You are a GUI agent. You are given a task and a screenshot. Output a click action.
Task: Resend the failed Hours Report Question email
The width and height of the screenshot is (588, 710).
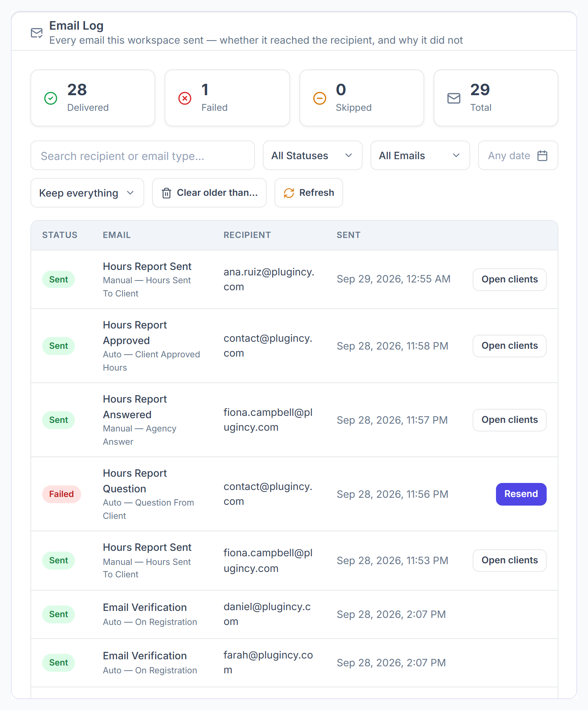pyautogui.click(x=521, y=494)
